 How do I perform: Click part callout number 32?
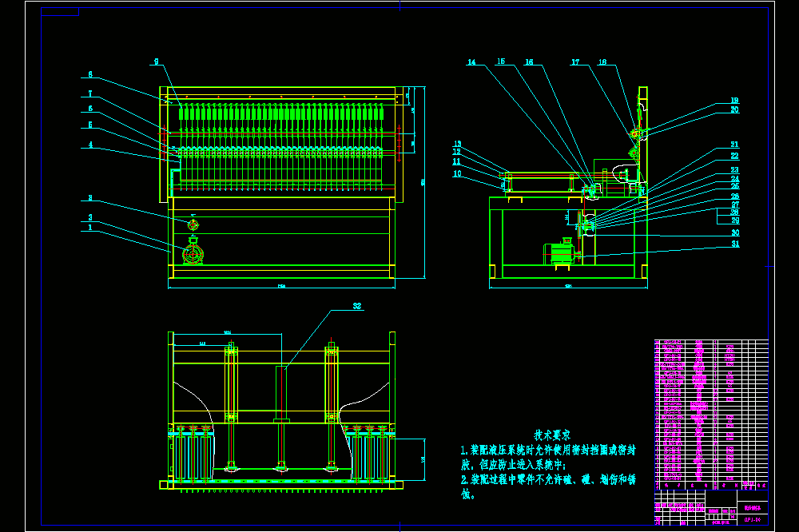pos(357,306)
